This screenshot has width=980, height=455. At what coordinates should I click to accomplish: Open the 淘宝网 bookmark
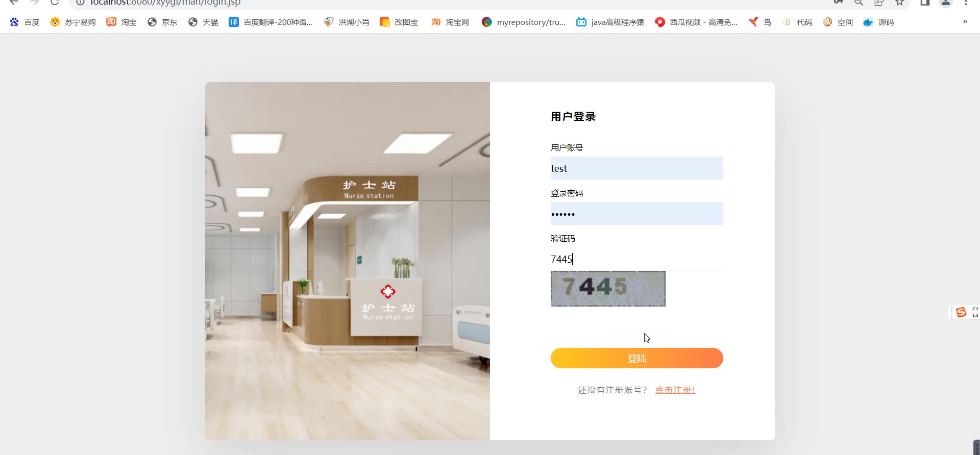click(x=450, y=22)
